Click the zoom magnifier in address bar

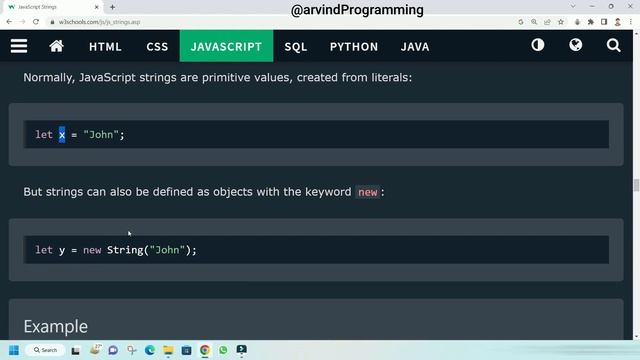click(x=534, y=22)
